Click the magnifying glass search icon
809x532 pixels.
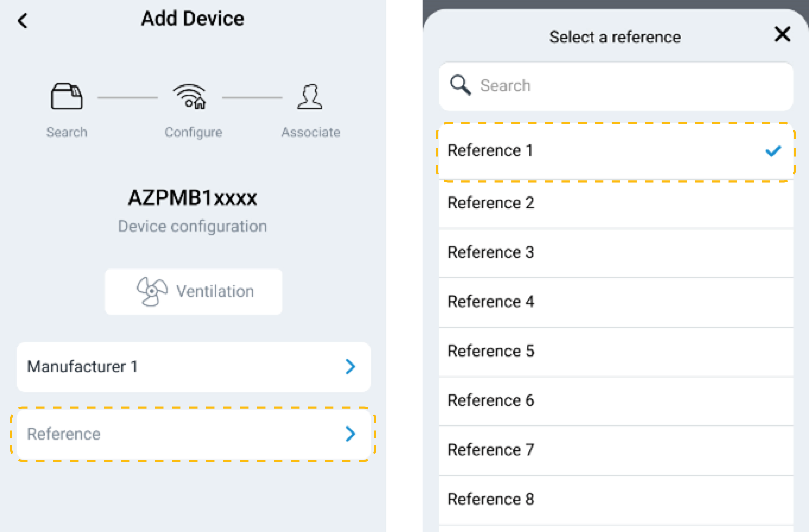[x=460, y=85]
